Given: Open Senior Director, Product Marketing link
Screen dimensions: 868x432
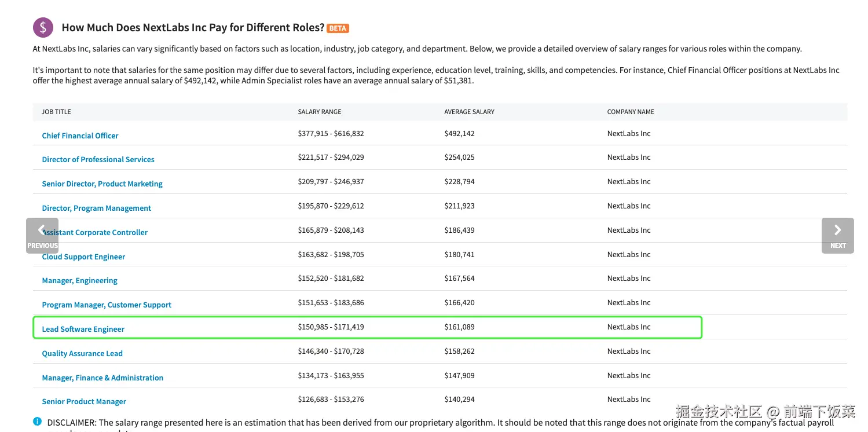Looking at the screenshot, I should coord(102,184).
